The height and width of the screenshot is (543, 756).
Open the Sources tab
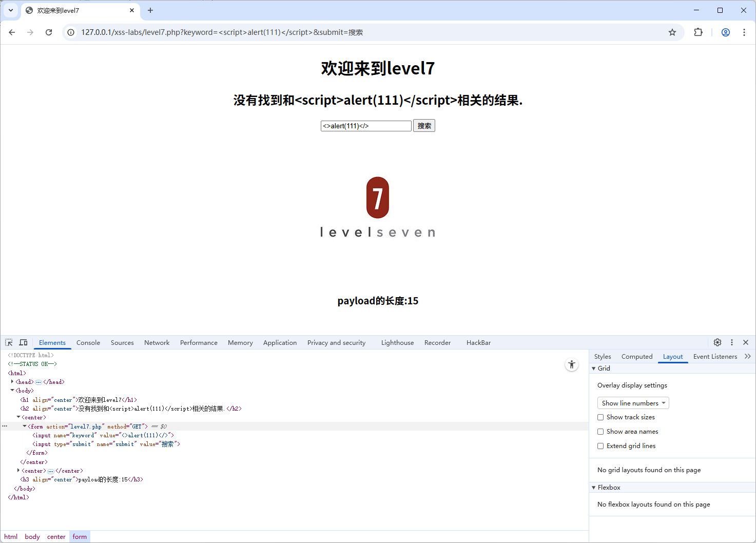click(x=122, y=343)
